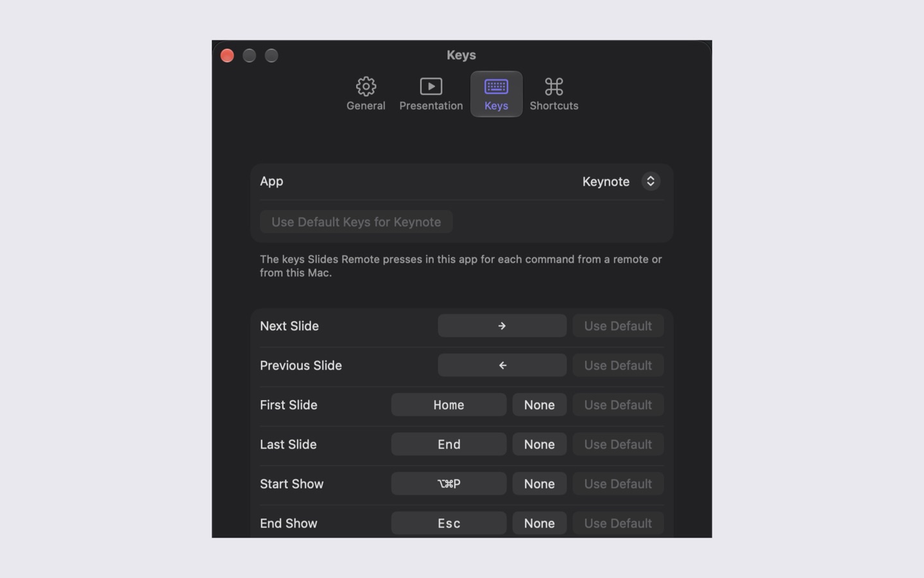The height and width of the screenshot is (578, 924).
Task: Click Use Default for Next Slide
Action: [618, 326]
